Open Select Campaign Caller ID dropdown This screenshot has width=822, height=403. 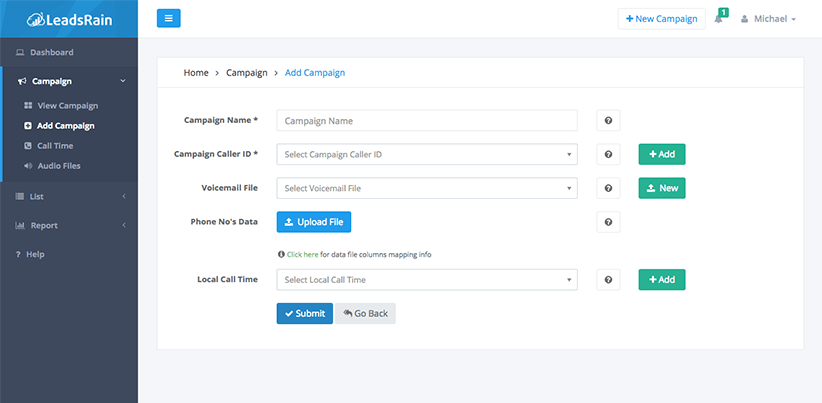pos(427,155)
